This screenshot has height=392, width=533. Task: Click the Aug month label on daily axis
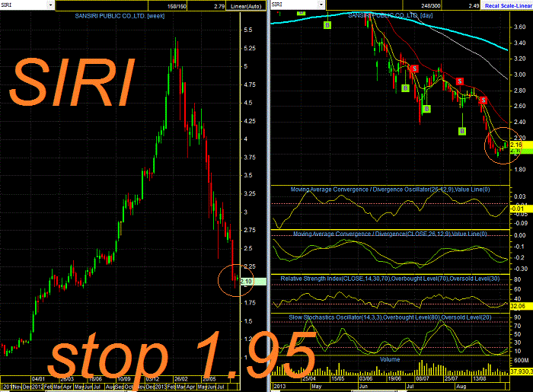pos(461,386)
